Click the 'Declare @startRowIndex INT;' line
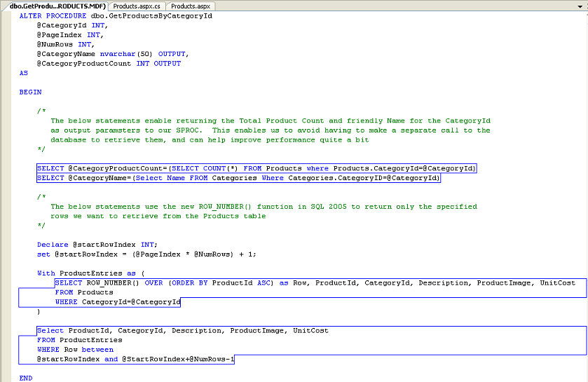This screenshot has width=588, height=382. 97,245
